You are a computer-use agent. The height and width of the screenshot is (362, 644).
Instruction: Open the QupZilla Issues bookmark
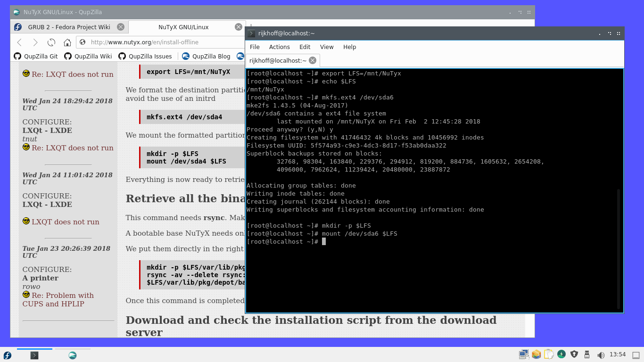(145, 56)
